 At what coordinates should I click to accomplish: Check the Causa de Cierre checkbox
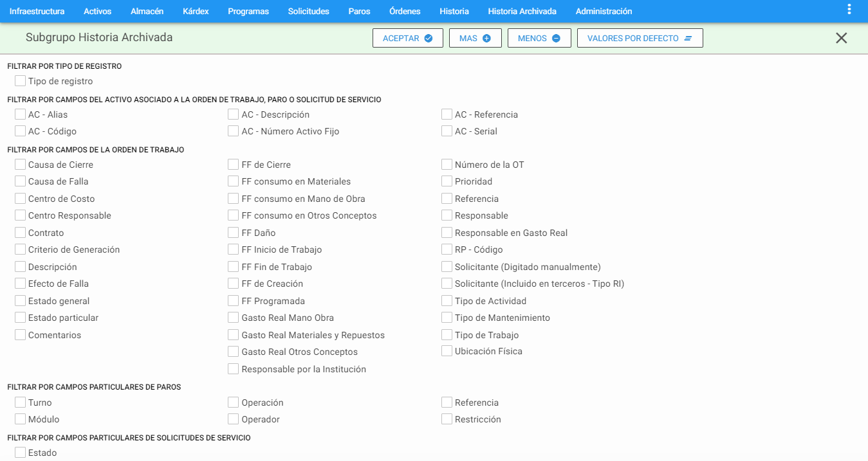[x=21, y=165]
